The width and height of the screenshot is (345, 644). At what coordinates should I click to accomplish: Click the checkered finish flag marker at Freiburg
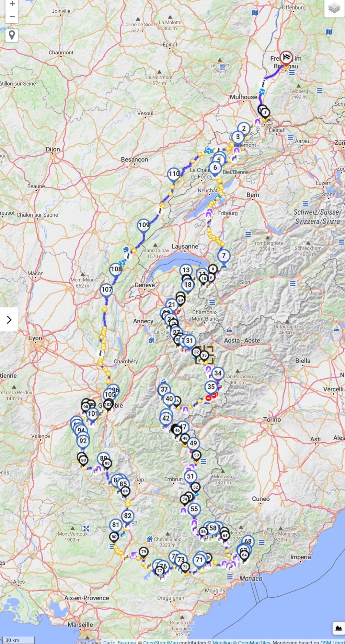point(286,58)
